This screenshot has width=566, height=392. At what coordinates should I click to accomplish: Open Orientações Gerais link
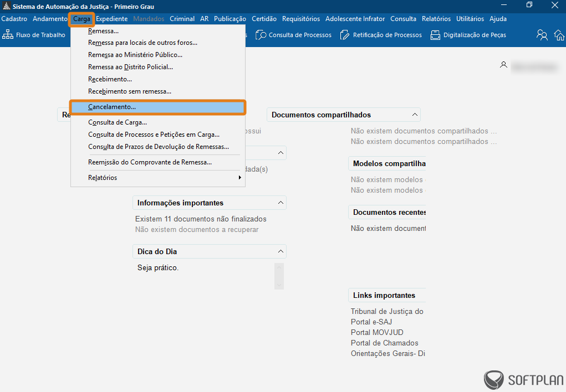387,353
